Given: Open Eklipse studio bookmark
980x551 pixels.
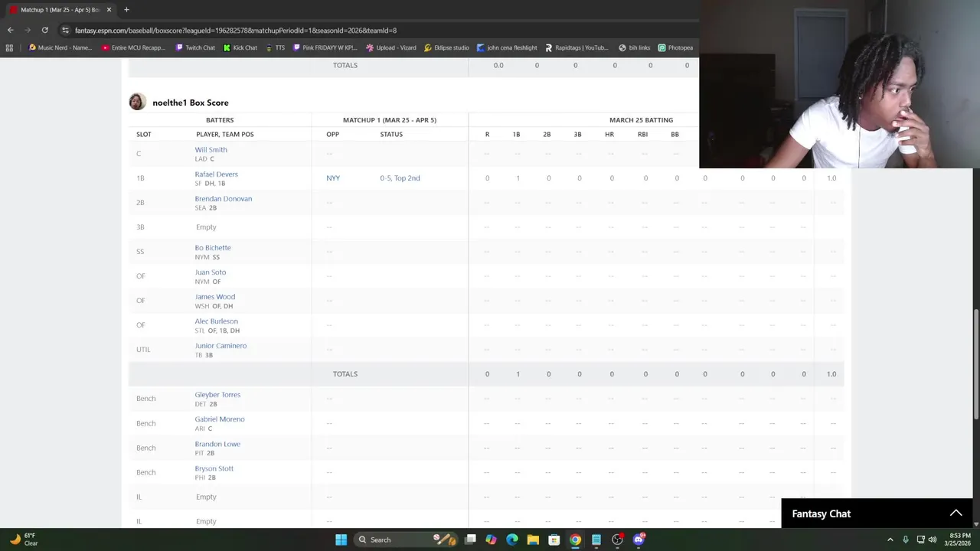Looking at the screenshot, I should point(446,47).
